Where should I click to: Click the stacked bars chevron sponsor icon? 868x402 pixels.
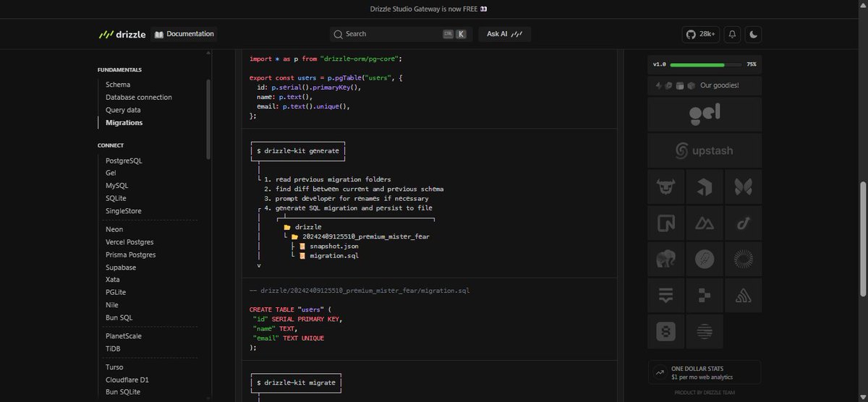[666, 296]
